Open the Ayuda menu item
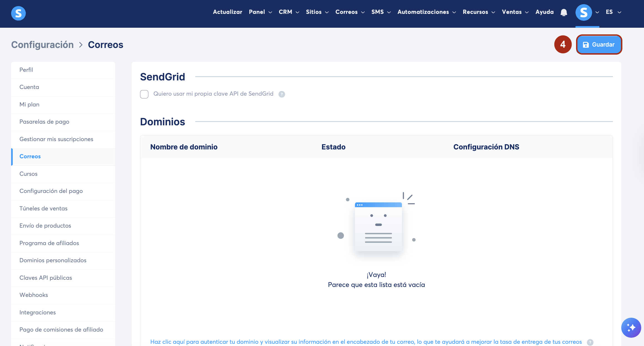Viewport: 644px width, 346px height. tap(544, 12)
